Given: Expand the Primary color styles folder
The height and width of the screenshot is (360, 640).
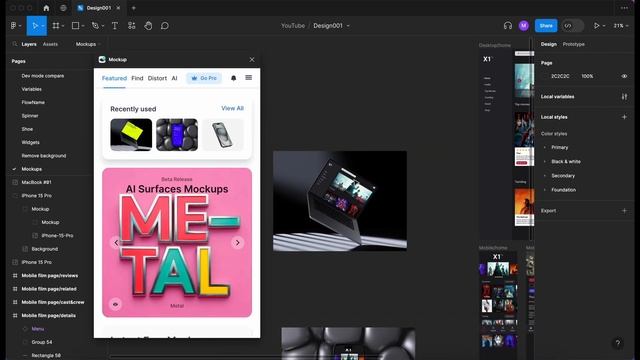Looking at the screenshot, I should coord(545,147).
